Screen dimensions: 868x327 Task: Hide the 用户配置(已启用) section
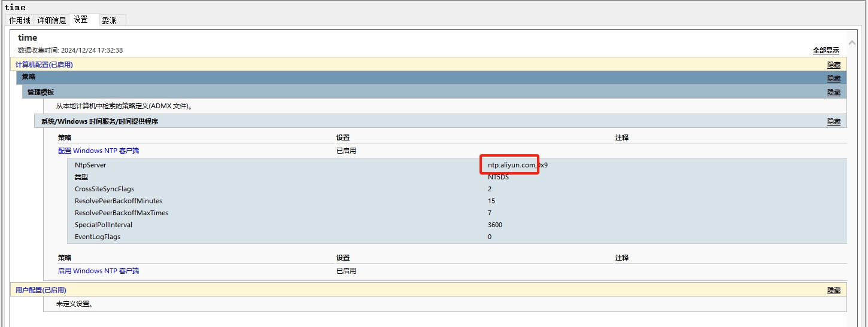click(834, 290)
